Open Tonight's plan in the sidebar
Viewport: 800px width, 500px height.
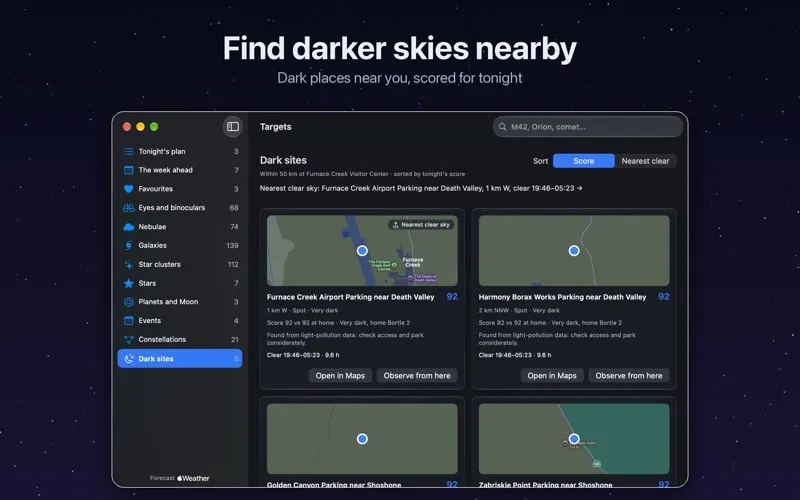click(180, 152)
